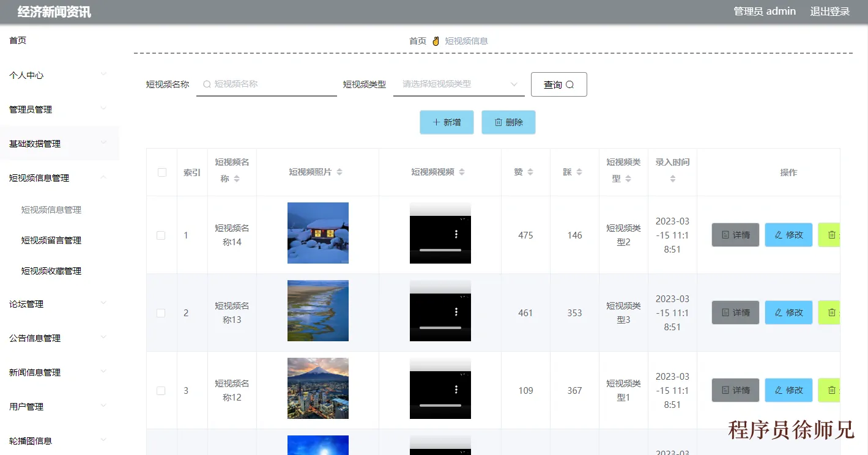
Task: Seek the video progress bar for 短视频名称13
Action: click(440, 328)
